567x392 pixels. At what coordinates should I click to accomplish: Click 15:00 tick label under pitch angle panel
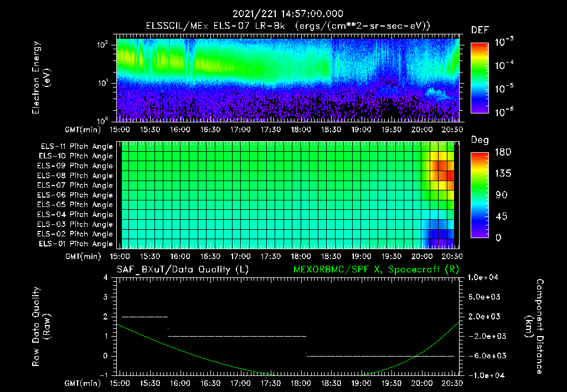click(x=120, y=256)
